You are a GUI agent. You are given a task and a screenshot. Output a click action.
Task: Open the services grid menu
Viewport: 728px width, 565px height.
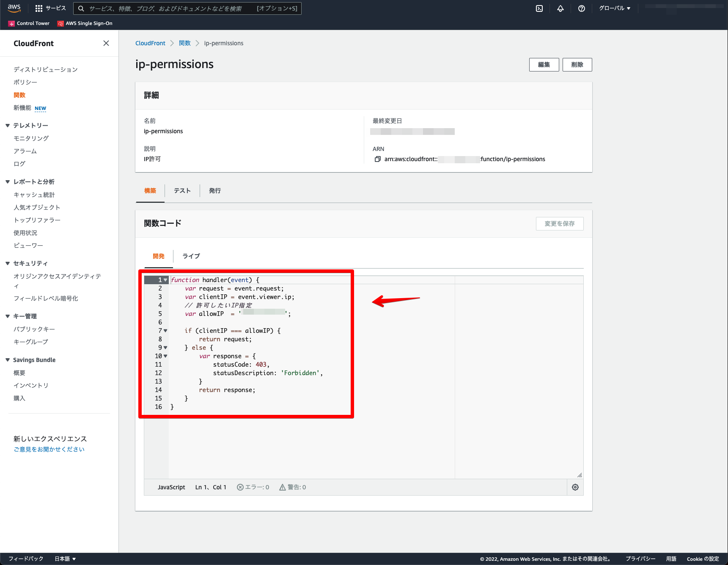[39, 8]
